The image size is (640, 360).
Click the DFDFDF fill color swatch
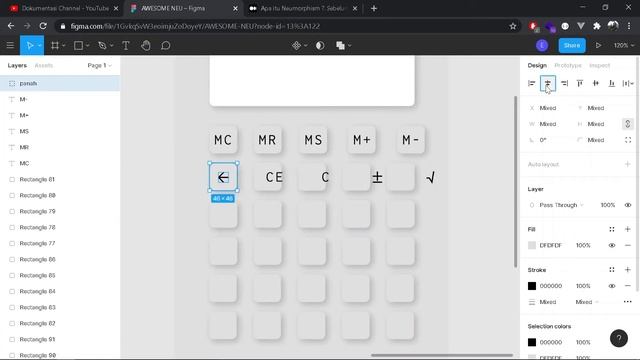pos(532,245)
